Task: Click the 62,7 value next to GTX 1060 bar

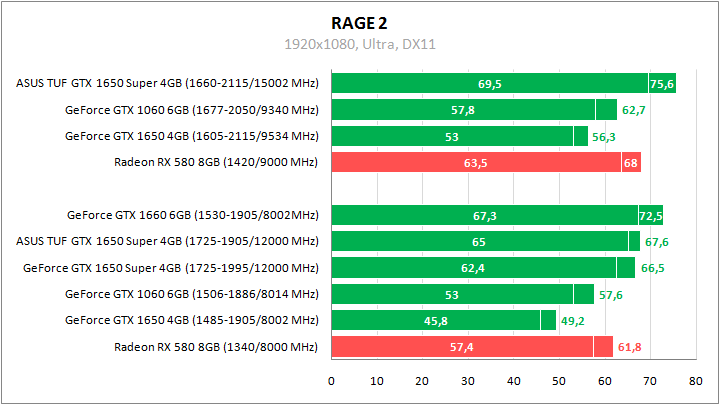Action: (634, 110)
